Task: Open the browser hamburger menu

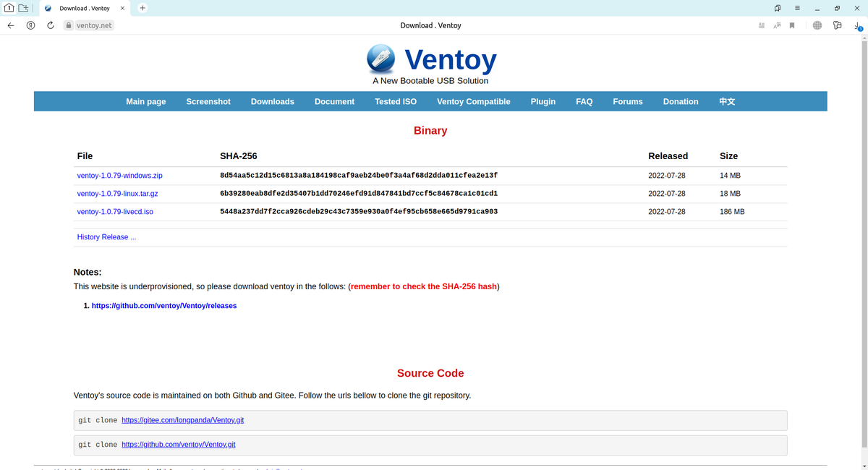Action: tap(797, 8)
